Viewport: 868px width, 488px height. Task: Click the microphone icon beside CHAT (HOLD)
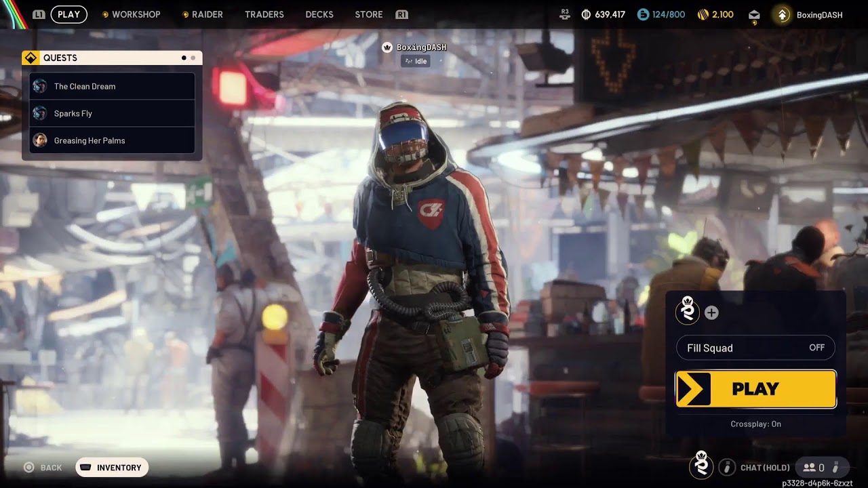pyautogui.click(x=727, y=467)
